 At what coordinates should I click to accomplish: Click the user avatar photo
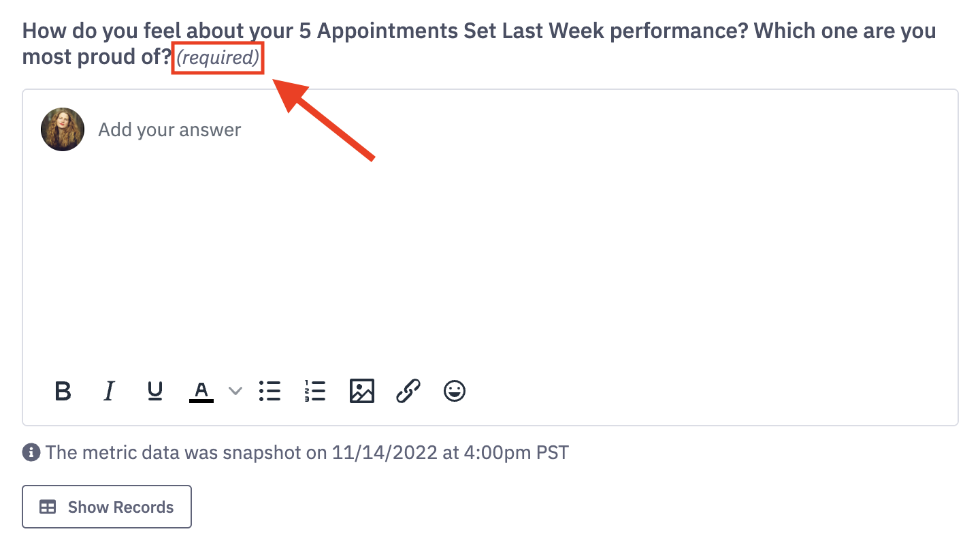pyautogui.click(x=63, y=129)
